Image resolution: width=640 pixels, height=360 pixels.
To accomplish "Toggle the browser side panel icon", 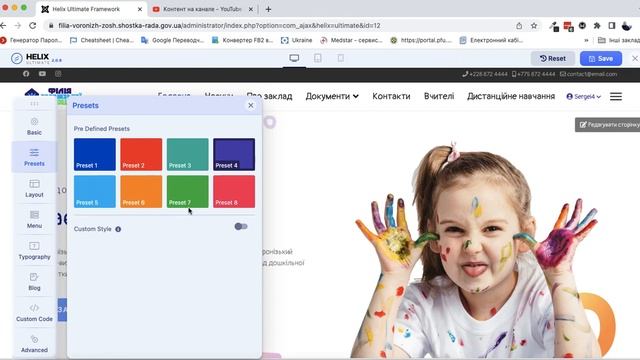I will point(611,26).
